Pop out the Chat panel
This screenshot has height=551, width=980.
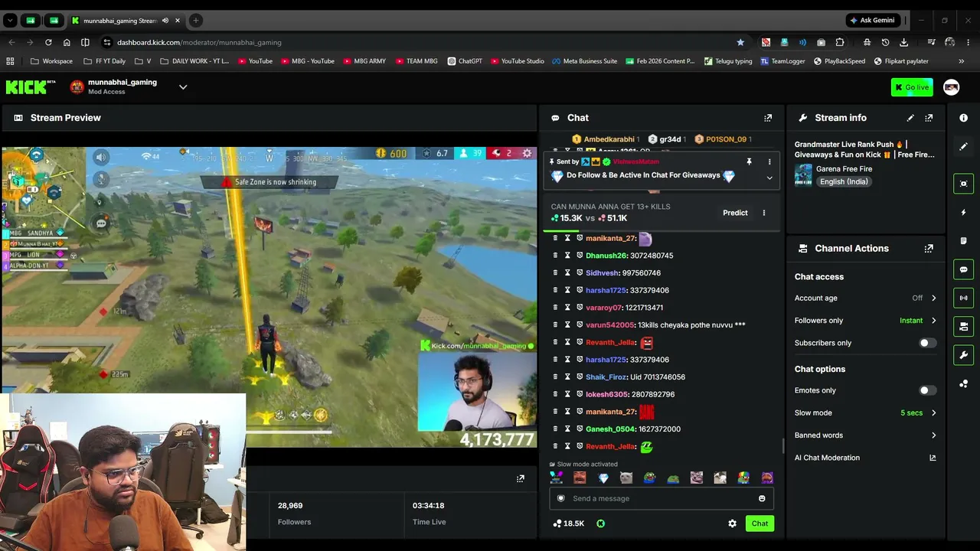click(768, 118)
